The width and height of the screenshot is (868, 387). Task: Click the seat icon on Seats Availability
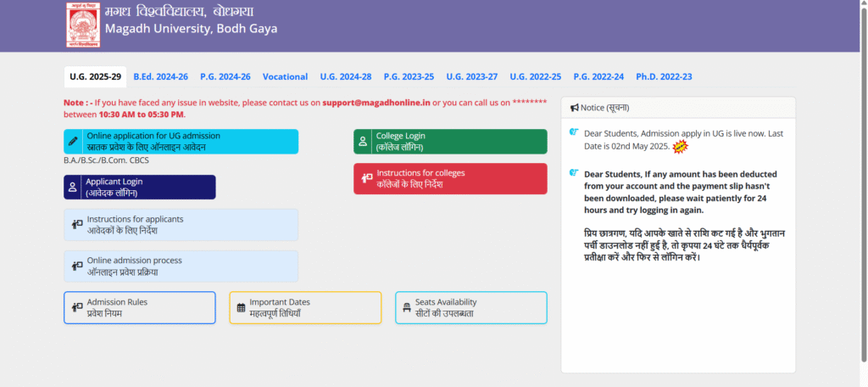407,307
